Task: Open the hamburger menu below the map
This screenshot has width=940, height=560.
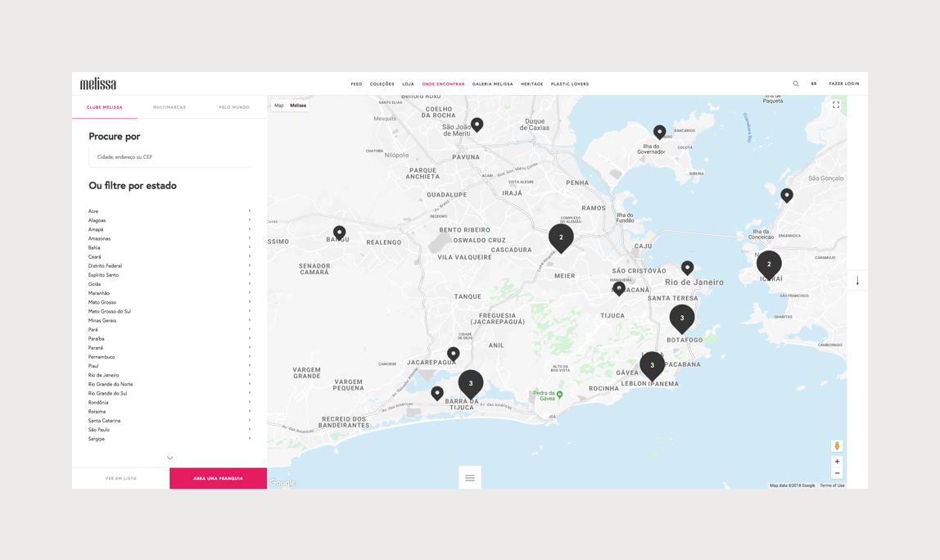Action: click(x=470, y=478)
